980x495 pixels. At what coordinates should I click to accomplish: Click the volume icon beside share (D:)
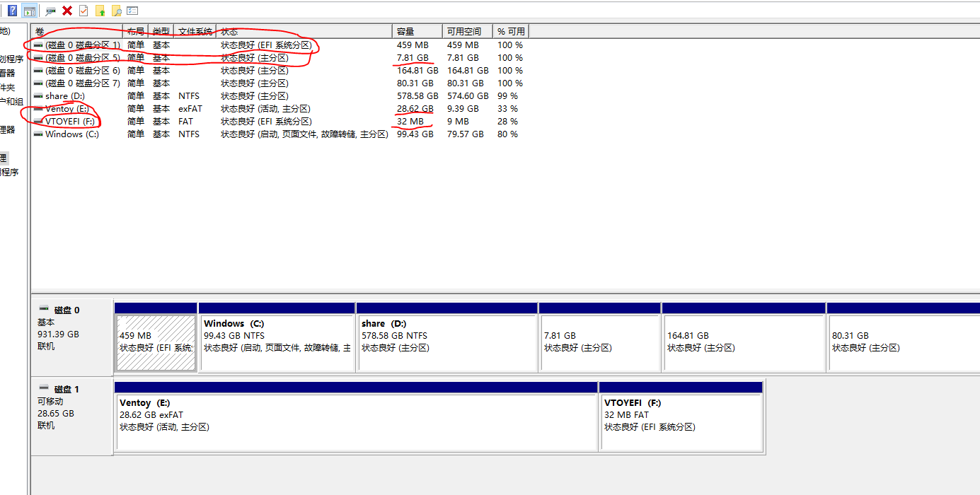38,96
